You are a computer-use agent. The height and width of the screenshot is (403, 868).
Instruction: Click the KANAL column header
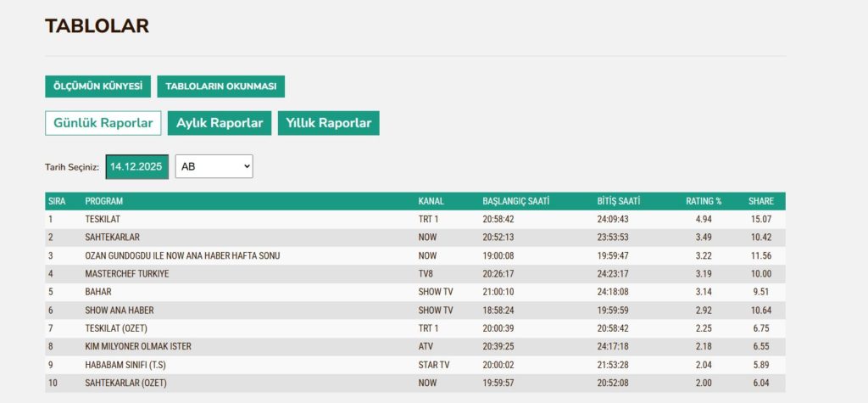431,201
